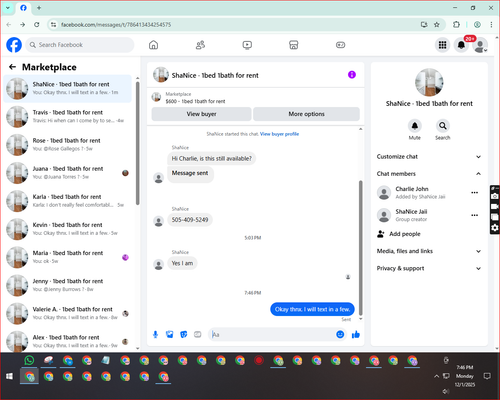Click the conversation list scrollbar
This screenshot has width=500, height=400.
(137, 143)
